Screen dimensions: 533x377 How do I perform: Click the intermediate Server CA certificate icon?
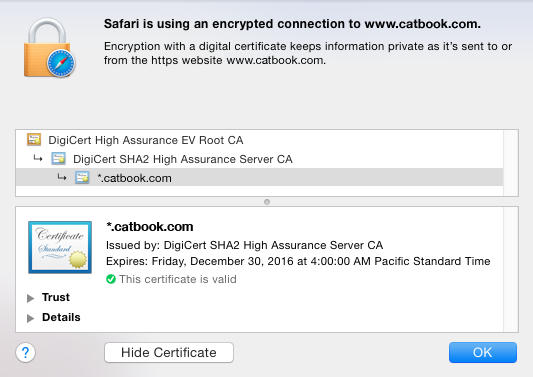pos(58,159)
